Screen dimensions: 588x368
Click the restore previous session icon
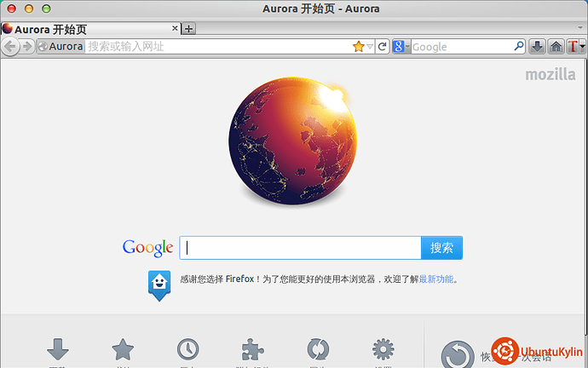(x=458, y=354)
